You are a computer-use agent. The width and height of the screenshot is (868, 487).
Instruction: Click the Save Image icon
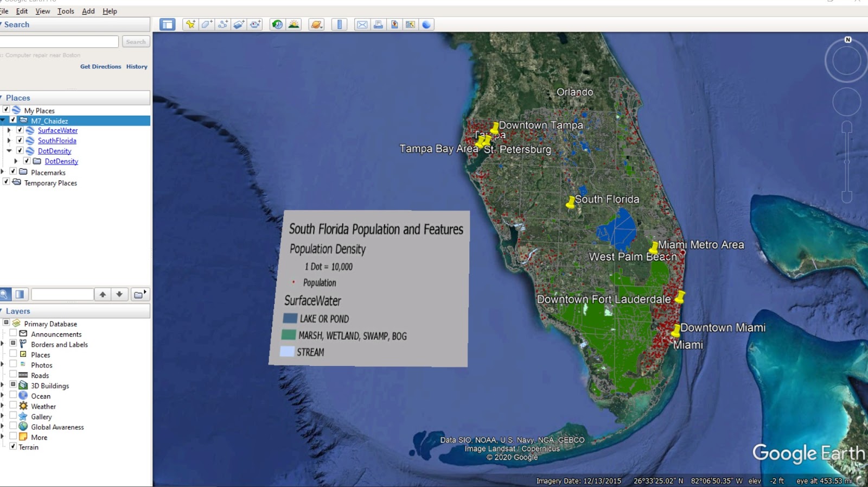pos(394,24)
